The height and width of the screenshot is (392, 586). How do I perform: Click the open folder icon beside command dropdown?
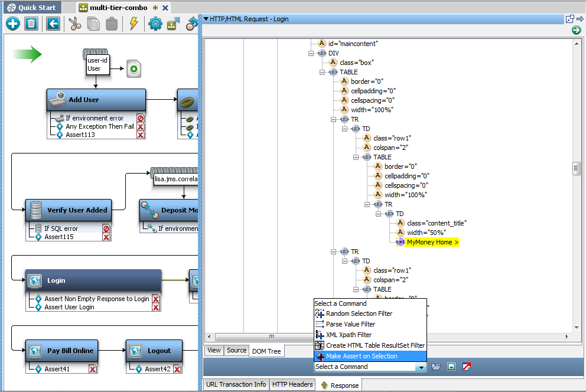(x=436, y=367)
